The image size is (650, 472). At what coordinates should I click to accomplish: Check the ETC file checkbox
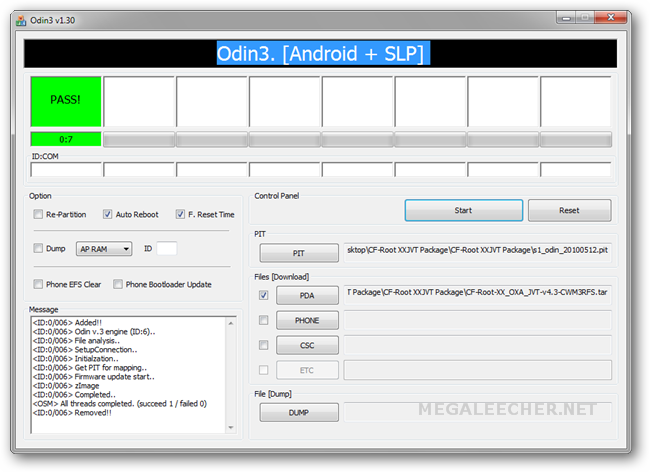coord(264,370)
